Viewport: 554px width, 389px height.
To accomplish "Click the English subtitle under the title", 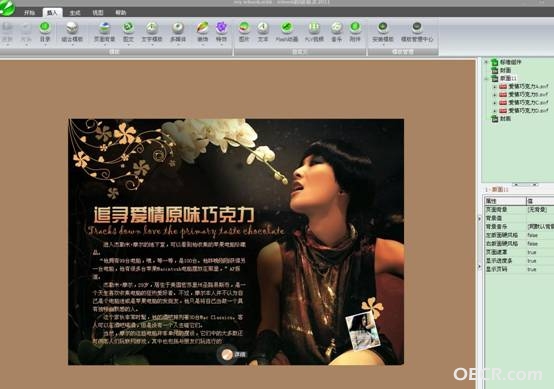I will [186, 231].
